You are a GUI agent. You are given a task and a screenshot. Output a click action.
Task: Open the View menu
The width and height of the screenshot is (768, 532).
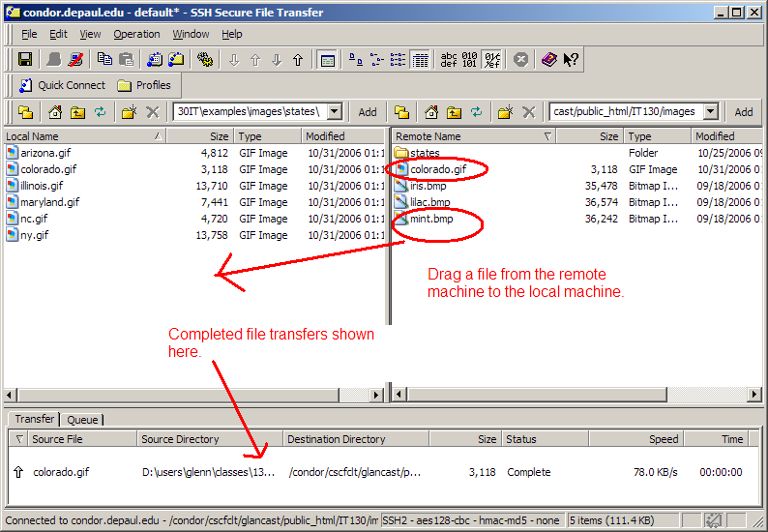(x=90, y=34)
